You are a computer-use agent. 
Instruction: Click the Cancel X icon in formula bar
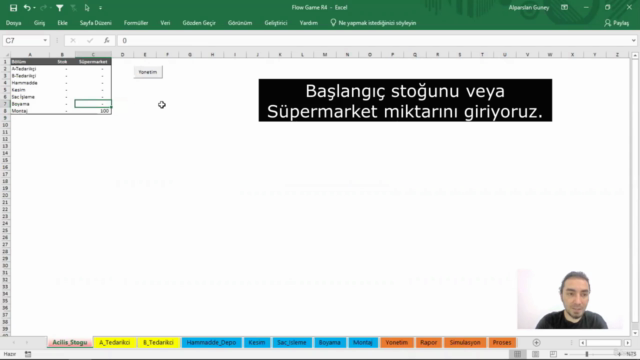point(73,40)
